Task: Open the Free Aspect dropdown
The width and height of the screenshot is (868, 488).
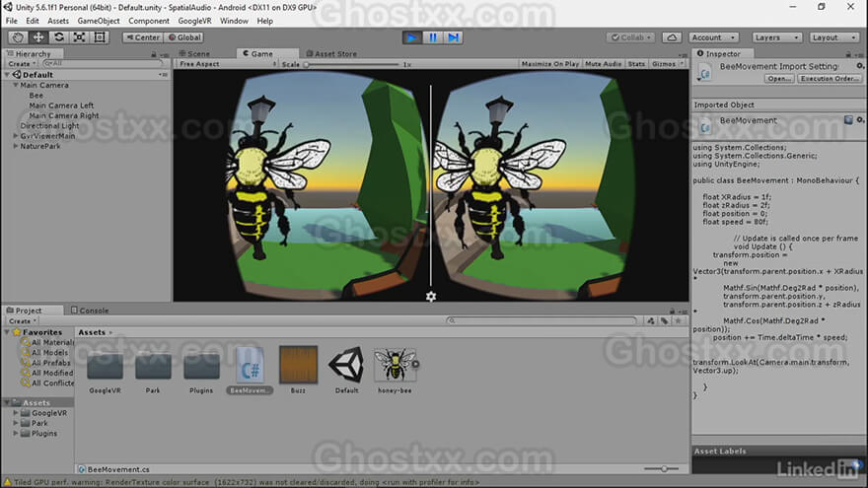Action: click(x=227, y=64)
